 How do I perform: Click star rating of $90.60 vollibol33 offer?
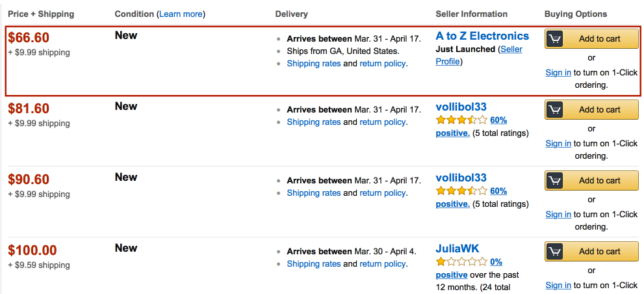pos(461,191)
